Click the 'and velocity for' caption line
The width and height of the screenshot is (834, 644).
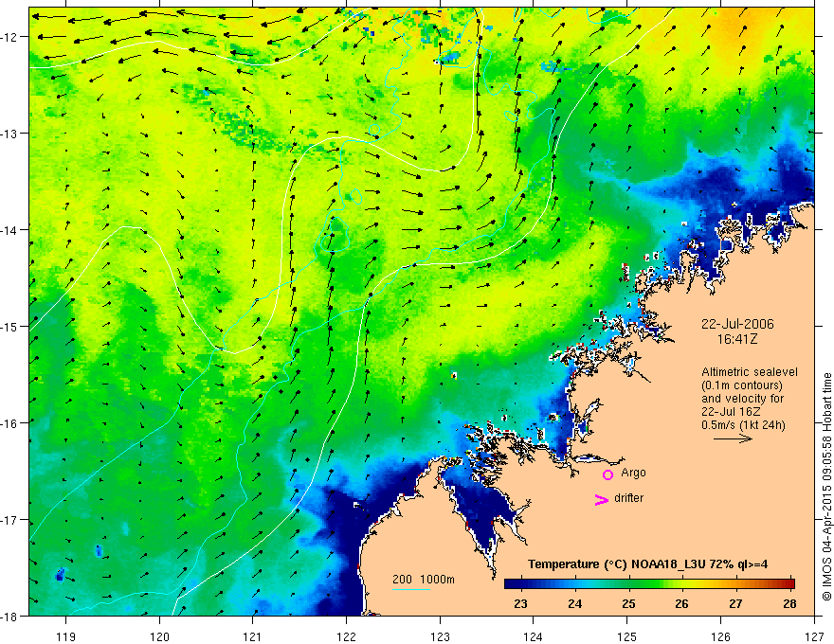742,399
